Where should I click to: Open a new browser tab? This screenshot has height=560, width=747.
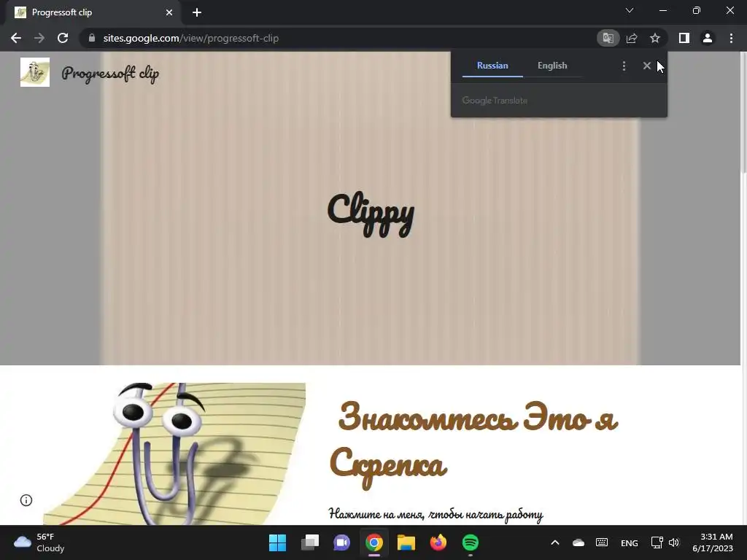(197, 12)
